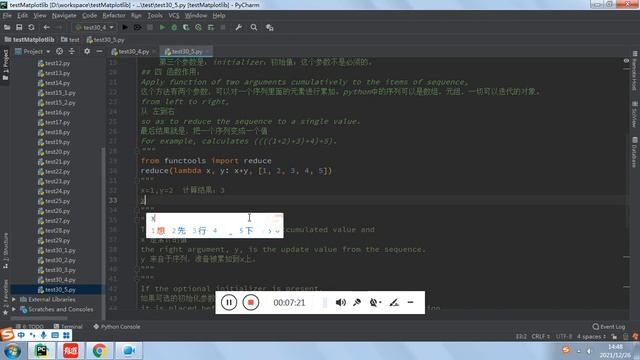The image size is (640, 360).
Task: Open the Navigate menu
Action: [64, 16]
